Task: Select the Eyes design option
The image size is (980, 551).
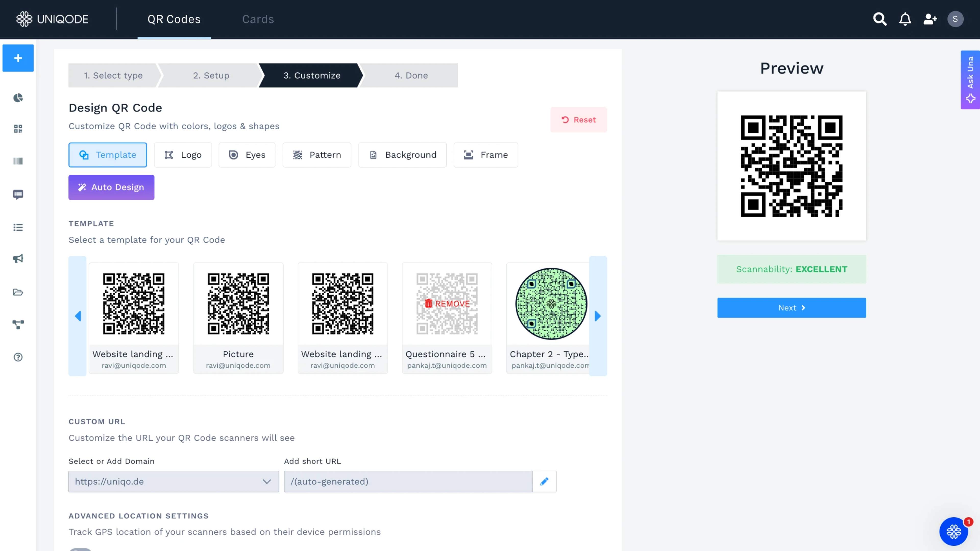Action: coord(247,155)
